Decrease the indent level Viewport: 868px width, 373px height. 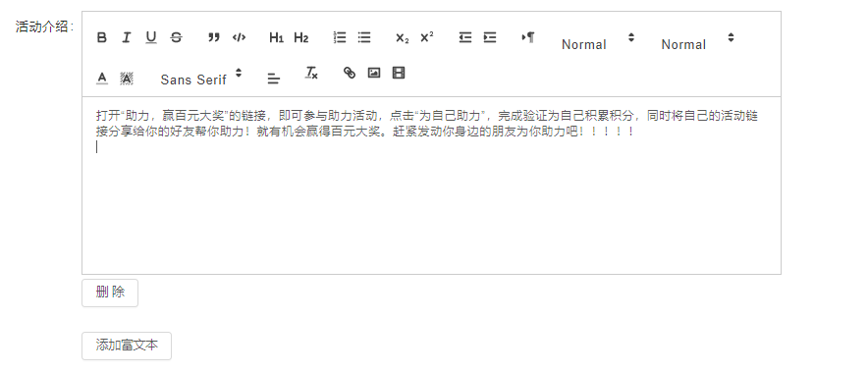pos(465,37)
